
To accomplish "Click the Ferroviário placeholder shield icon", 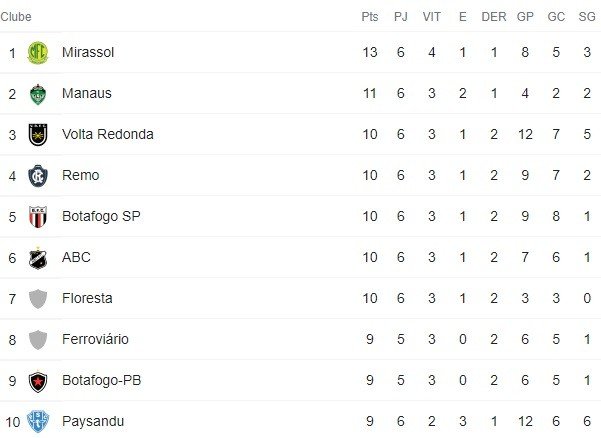I will [38, 339].
